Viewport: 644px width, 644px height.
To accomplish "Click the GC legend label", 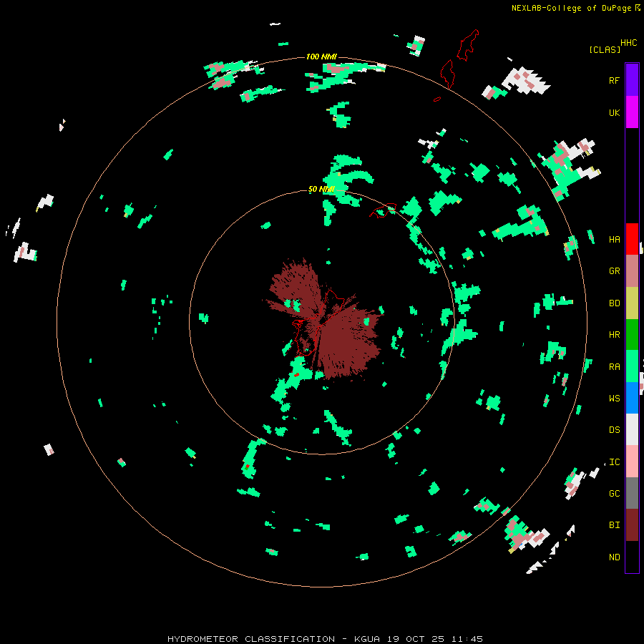I will 614,494.
